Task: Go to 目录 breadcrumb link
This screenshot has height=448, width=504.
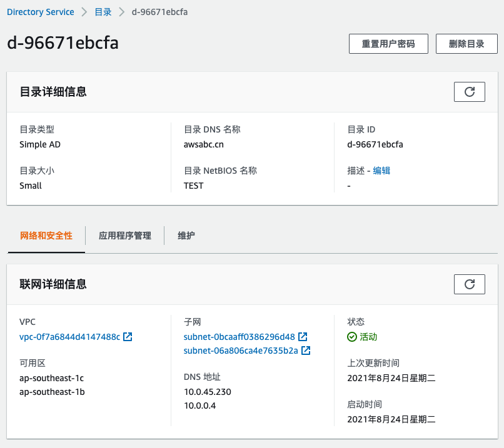Action: click(103, 12)
